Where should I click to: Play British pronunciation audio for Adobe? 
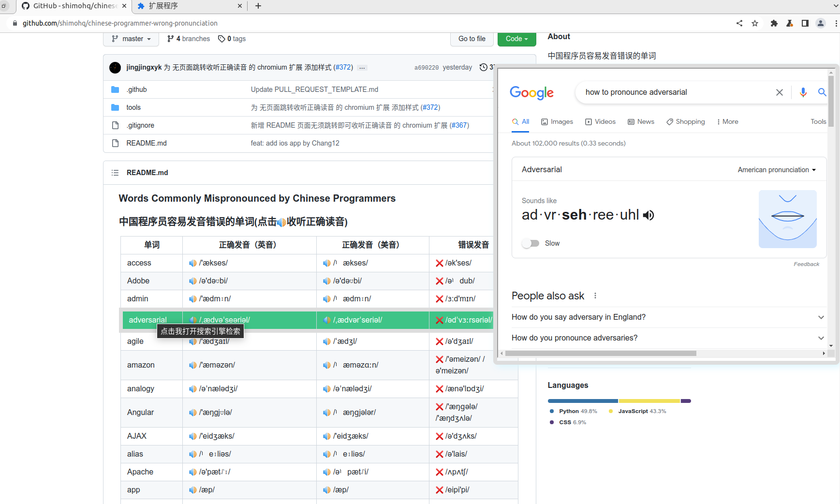point(192,281)
